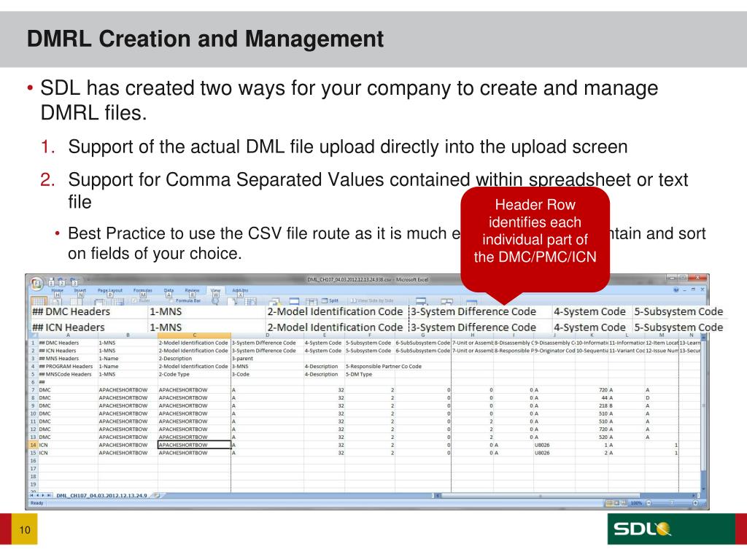
Task: Click the 100% zoom level button
Action: pos(636,503)
